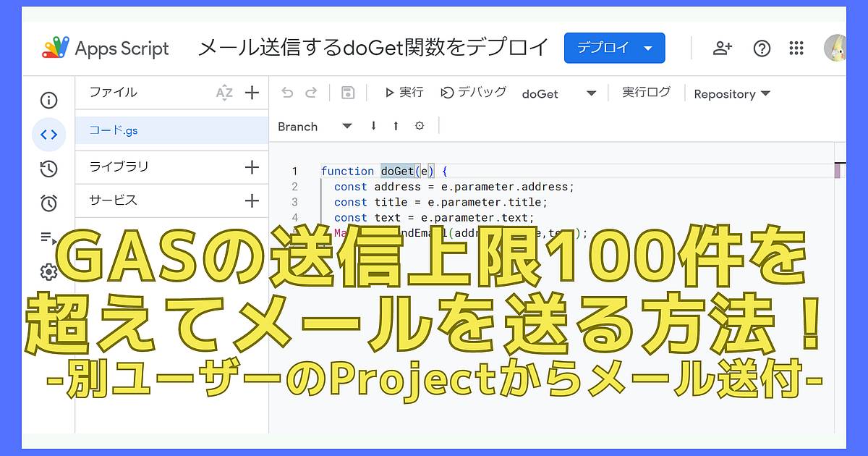This screenshot has width=868, height=456.
Task: Open the Executions list icon
Action: (x=48, y=237)
